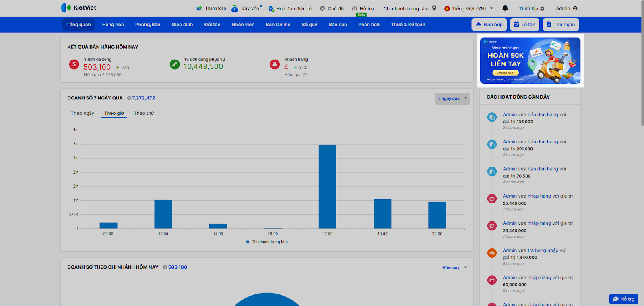Switch to Theo ngày chart tab
The image size is (644, 306).
(83, 113)
